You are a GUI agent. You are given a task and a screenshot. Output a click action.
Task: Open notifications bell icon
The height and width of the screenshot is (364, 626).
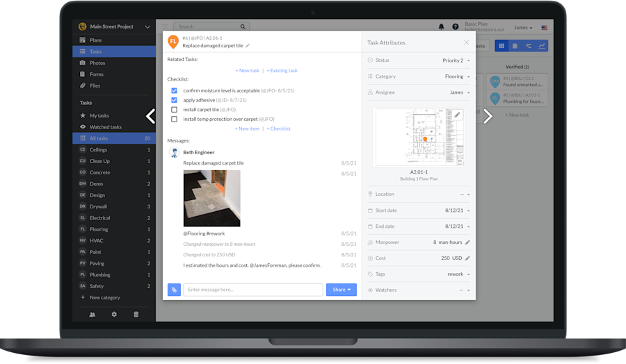pyautogui.click(x=441, y=27)
